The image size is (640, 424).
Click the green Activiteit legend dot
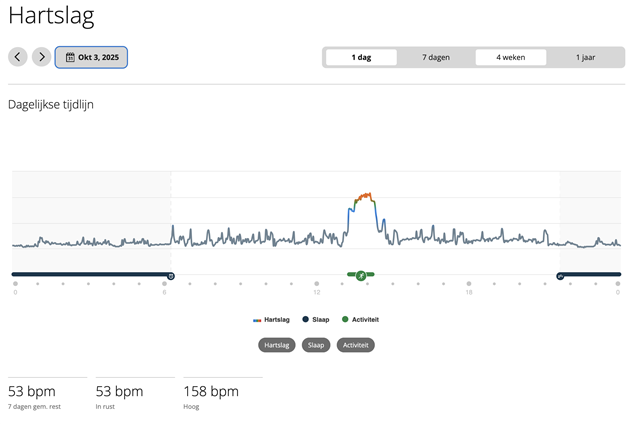click(345, 320)
